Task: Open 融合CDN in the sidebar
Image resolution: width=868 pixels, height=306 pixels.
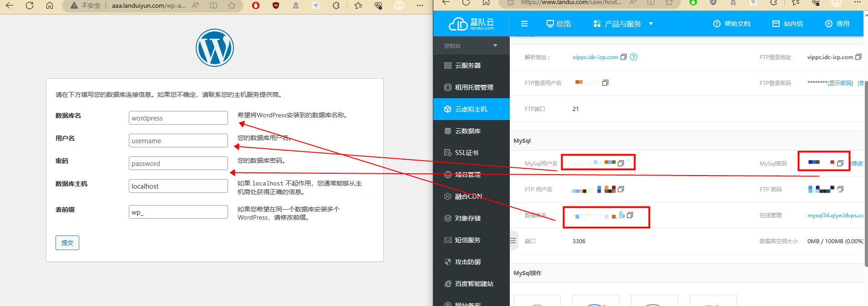Action: [472, 196]
